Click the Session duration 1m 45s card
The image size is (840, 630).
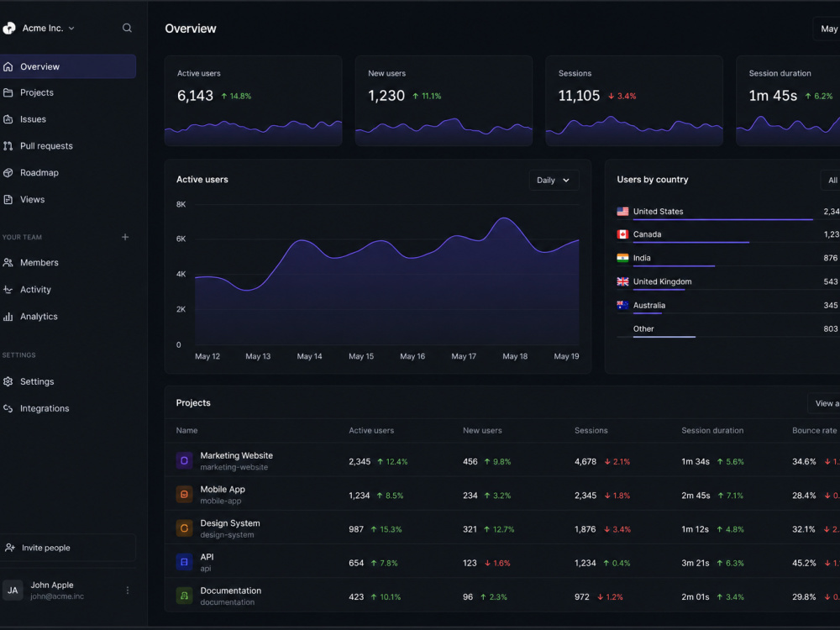788,101
